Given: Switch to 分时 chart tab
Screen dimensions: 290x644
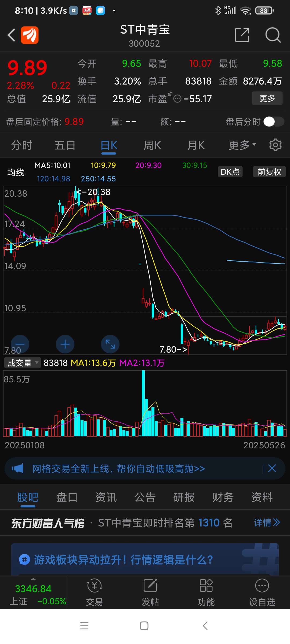Looking at the screenshot, I should tap(21, 145).
